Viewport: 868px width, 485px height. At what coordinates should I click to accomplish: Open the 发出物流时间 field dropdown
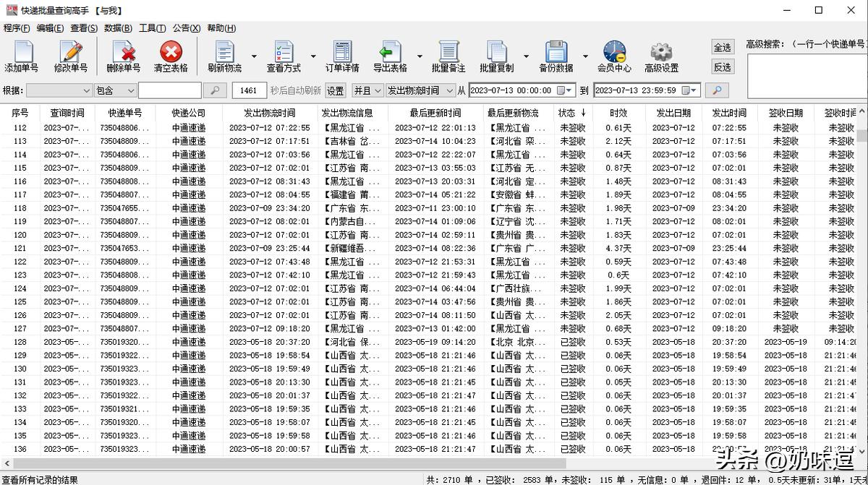click(x=420, y=90)
